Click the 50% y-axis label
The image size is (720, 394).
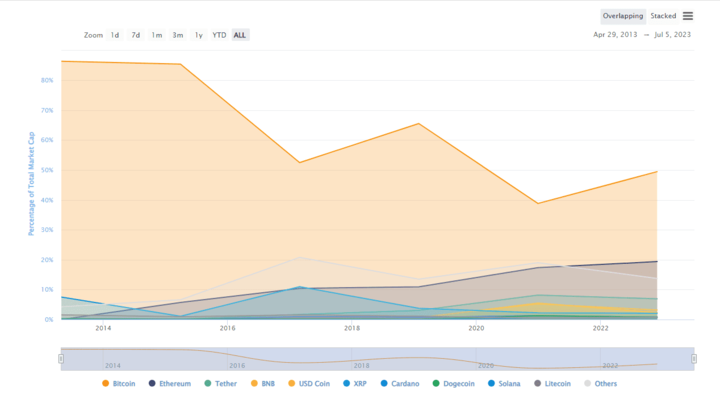47,170
